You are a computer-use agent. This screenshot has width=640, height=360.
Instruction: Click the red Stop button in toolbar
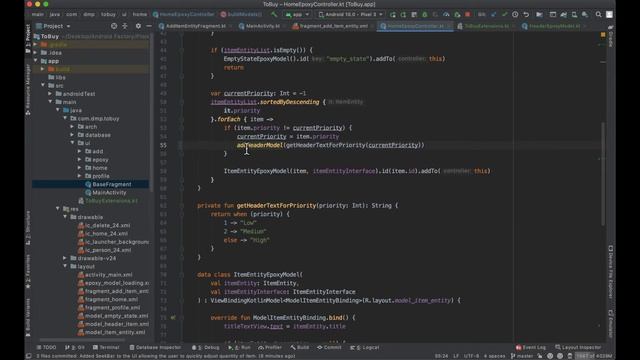click(468, 14)
